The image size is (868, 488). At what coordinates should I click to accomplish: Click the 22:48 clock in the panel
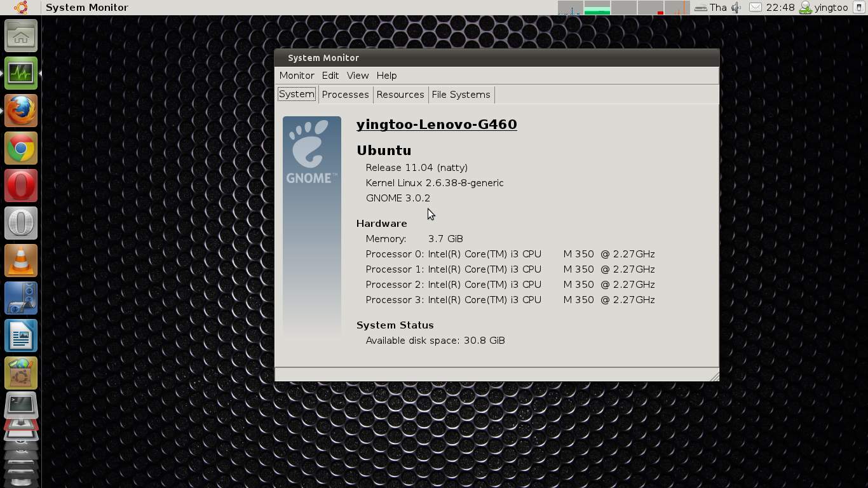pyautogui.click(x=780, y=8)
